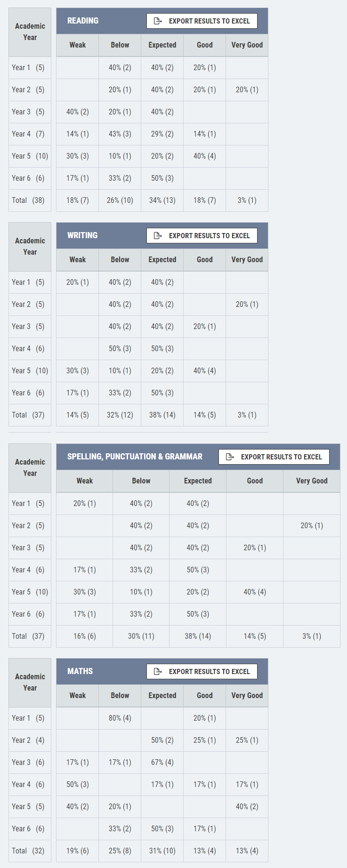This screenshot has height=868, width=347.
Task: Click the export icon in the Reading table
Action: [x=158, y=21]
